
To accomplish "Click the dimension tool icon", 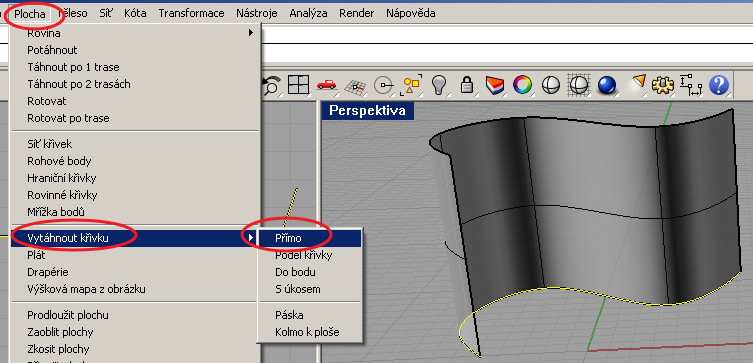I will pos(691,85).
